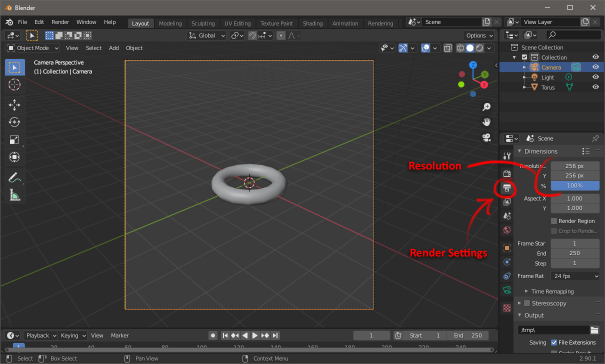Click the viewport zoom magnifier icon
Screen dimensions: 605x364
(x=486, y=107)
